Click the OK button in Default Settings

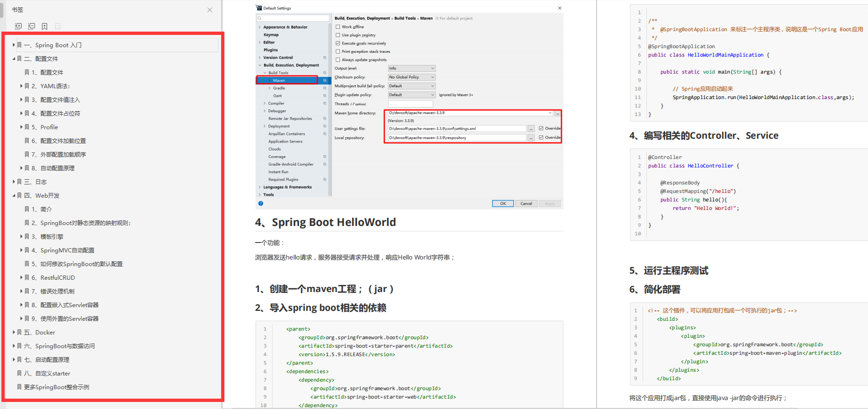pos(503,204)
